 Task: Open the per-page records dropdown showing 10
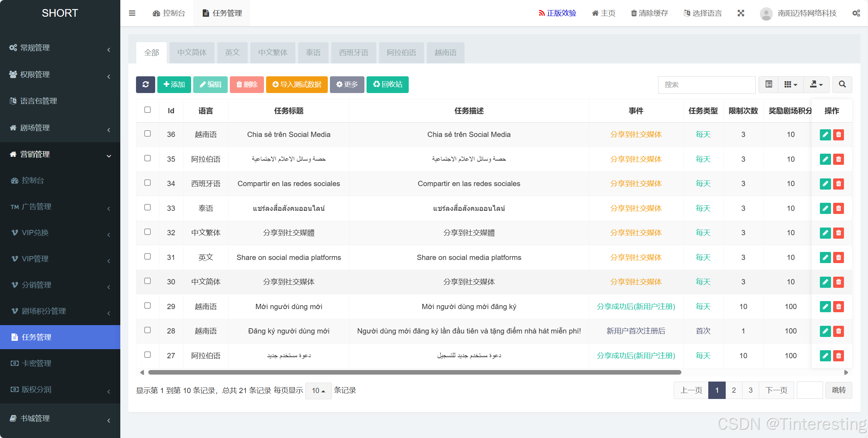point(318,391)
